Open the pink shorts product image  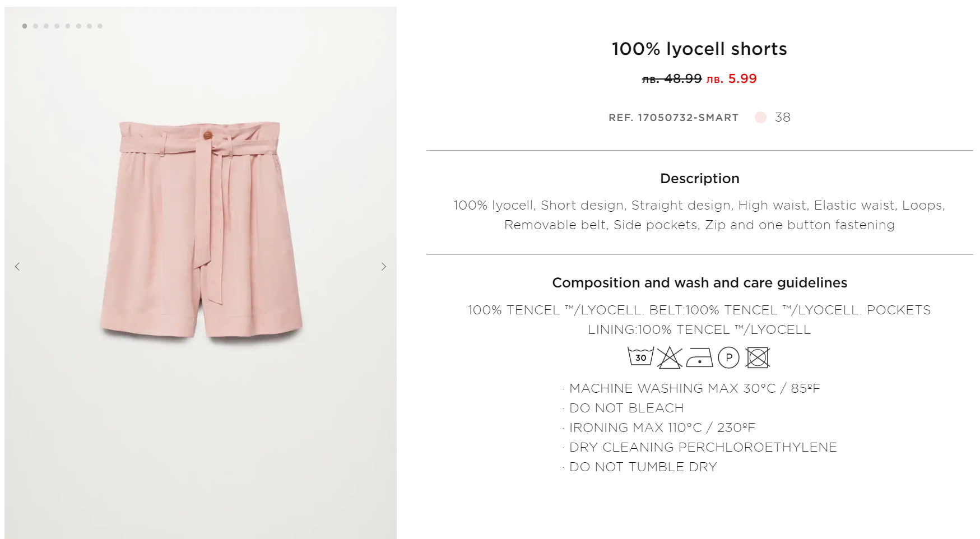tap(201, 230)
